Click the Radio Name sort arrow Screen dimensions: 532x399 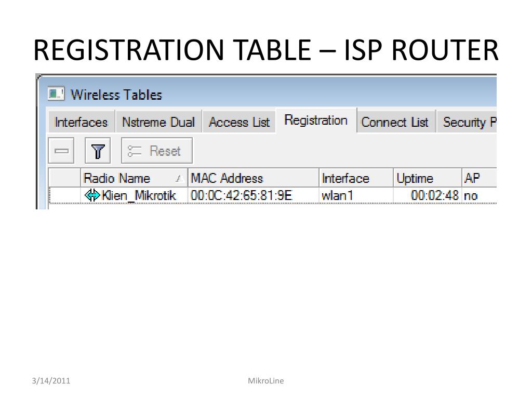pos(179,179)
